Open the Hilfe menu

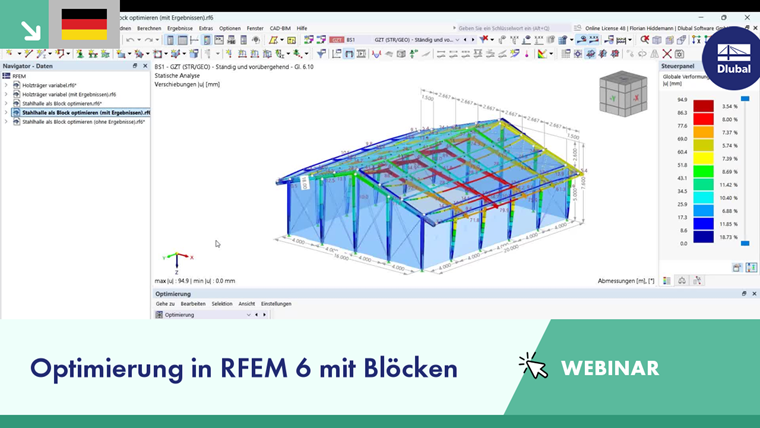301,29
